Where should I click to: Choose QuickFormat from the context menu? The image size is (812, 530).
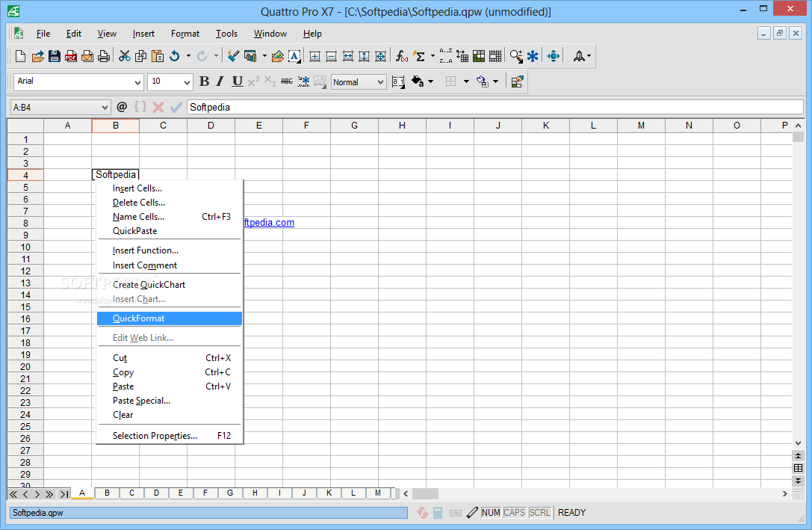tap(170, 318)
